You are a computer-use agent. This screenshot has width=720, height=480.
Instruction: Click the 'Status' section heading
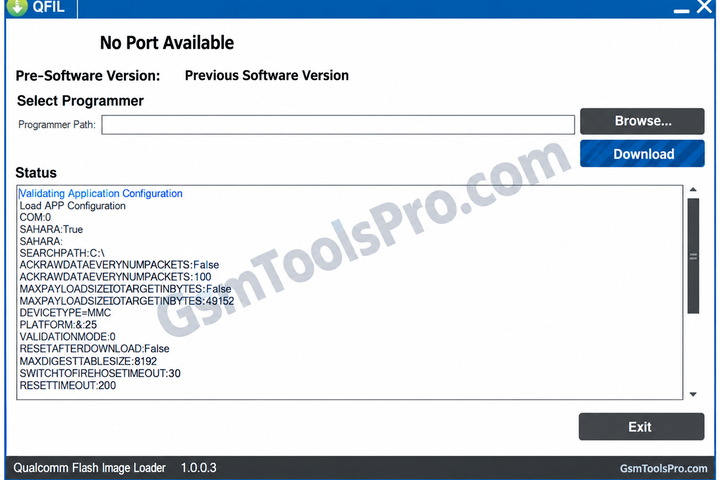click(x=36, y=173)
